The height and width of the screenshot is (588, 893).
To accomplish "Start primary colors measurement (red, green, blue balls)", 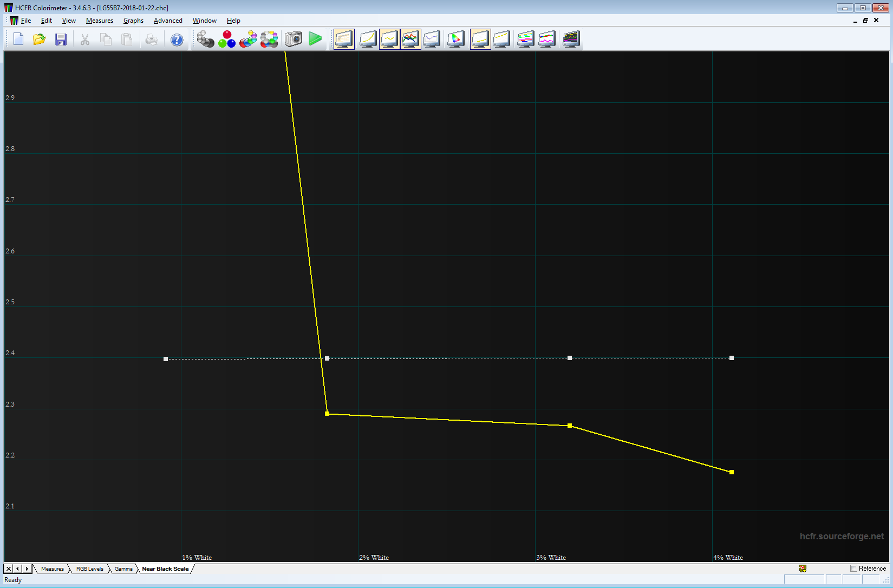I will point(226,39).
